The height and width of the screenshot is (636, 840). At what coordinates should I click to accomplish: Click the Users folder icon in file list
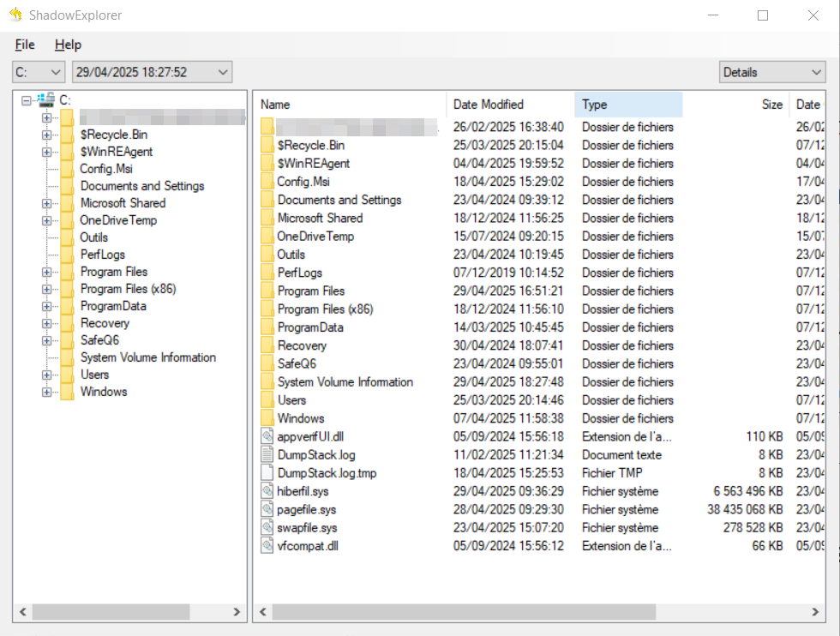(x=267, y=399)
